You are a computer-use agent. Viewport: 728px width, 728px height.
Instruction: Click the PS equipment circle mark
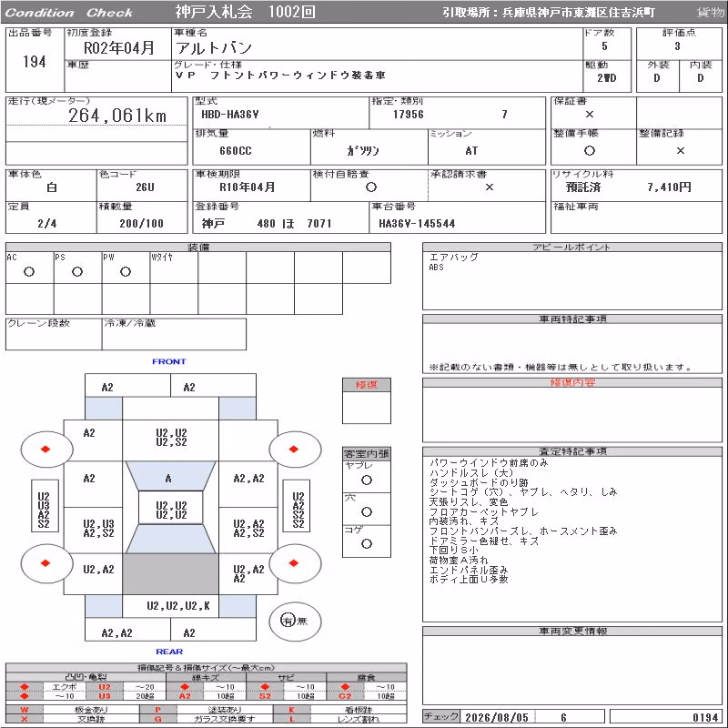77,271
